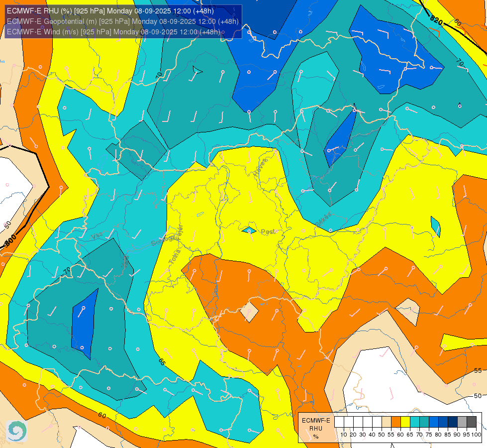Click the Pest county label

click(x=268, y=231)
